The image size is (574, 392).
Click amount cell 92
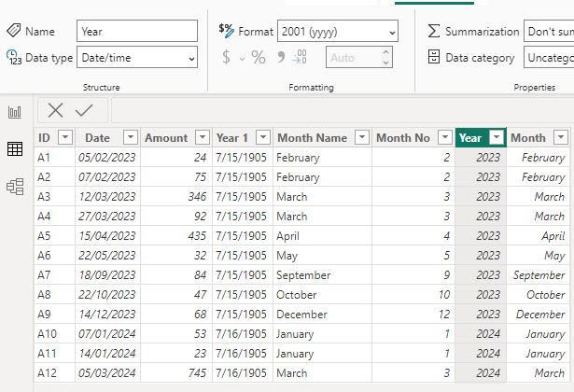pyautogui.click(x=176, y=217)
